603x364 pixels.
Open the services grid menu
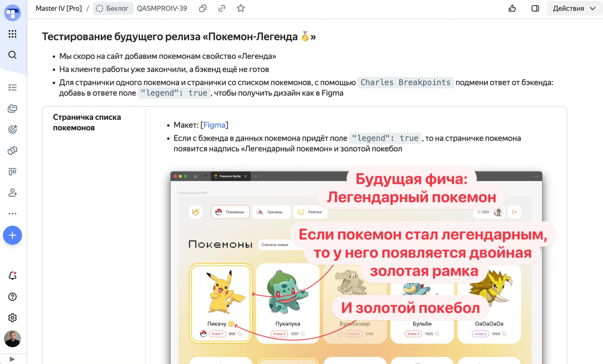pos(12,34)
